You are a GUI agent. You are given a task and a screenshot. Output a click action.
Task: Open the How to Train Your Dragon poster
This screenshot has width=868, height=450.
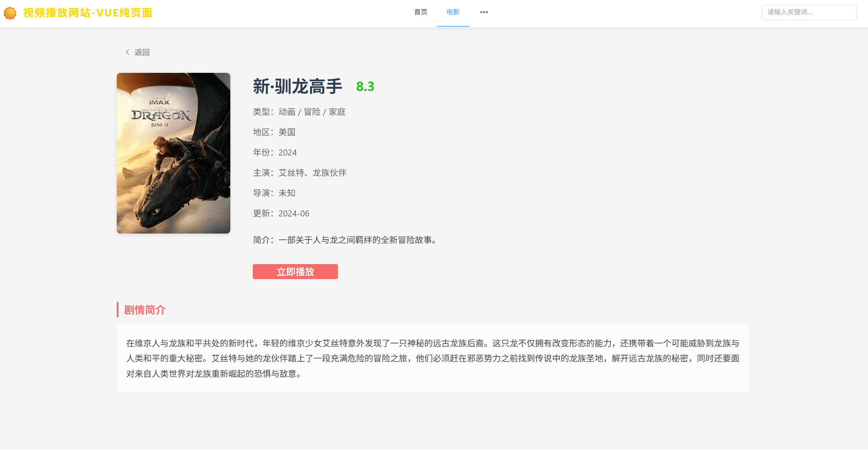[174, 153]
